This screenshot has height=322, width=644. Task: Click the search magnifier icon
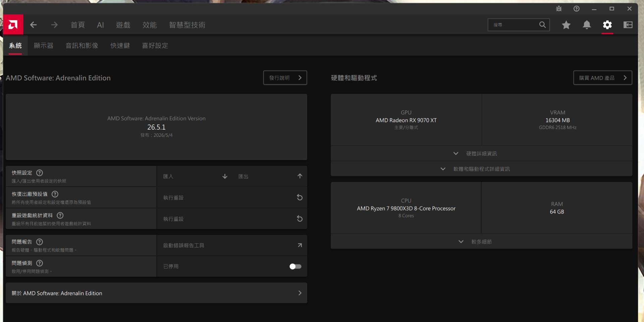(x=542, y=25)
